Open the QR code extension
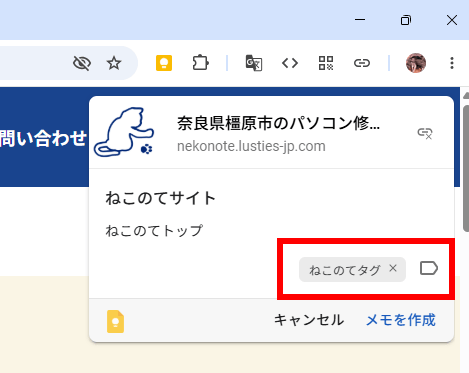Viewport: 469px width, 373px height. pyautogui.click(x=326, y=63)
